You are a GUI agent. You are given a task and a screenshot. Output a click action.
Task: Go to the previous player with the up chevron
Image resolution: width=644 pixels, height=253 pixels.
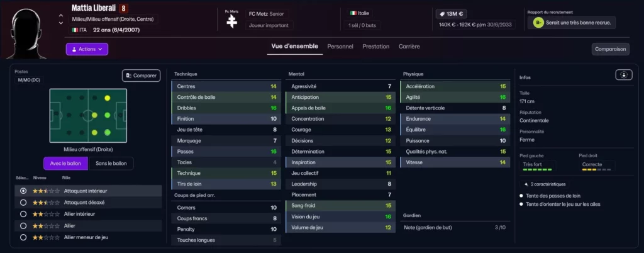61,16
